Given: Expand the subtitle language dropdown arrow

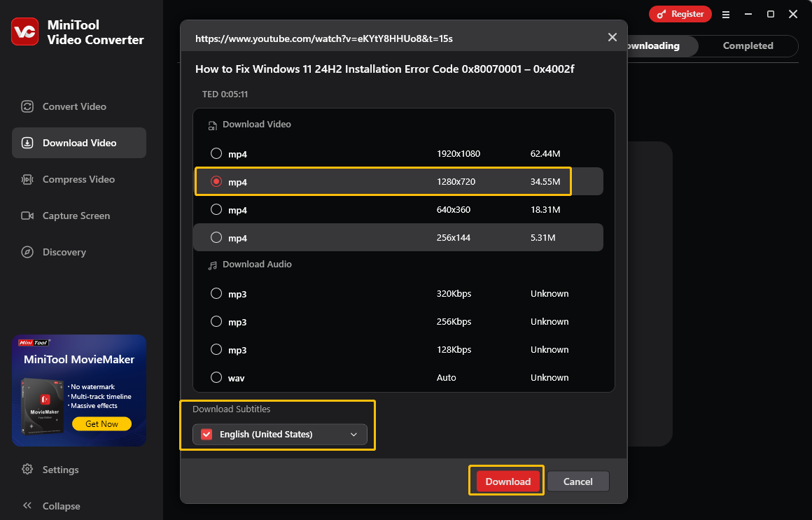Looking at the screenshot, I should point(353,435).
